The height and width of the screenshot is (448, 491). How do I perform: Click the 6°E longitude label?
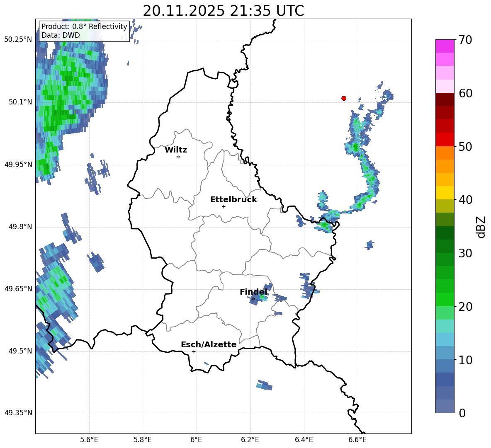pyautogui.click(x=196, y=440)
